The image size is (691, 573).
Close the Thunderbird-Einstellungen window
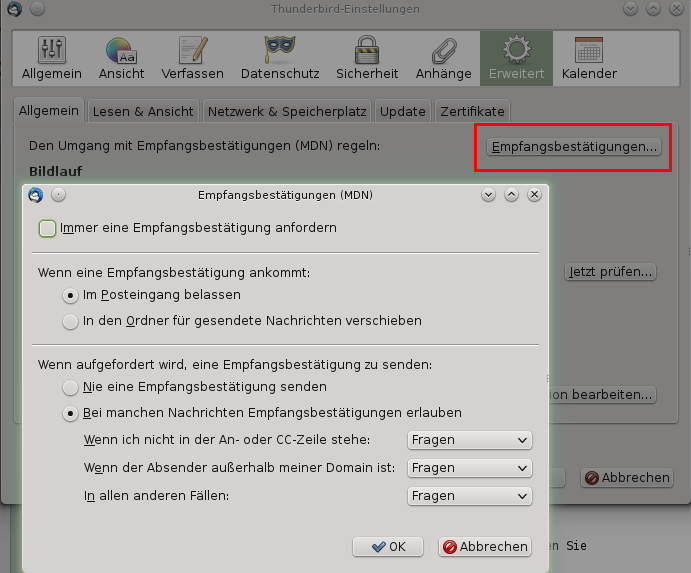click(x=676, y=8)
